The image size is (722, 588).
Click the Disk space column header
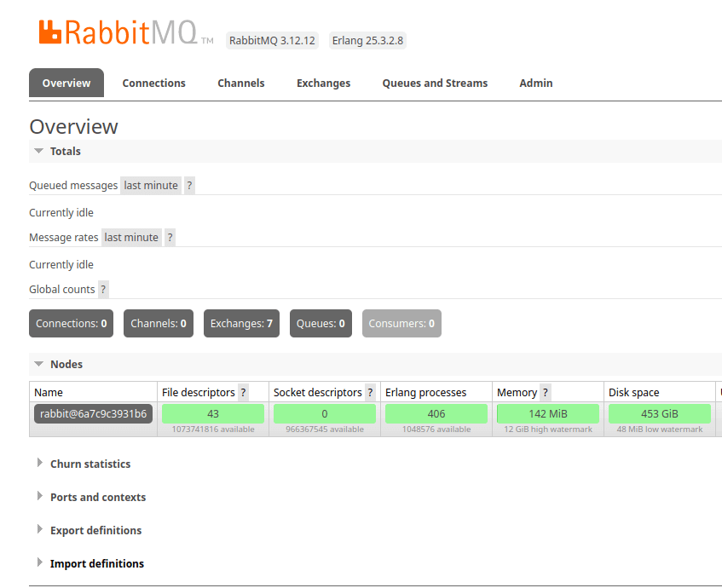(x=633, y=393)
